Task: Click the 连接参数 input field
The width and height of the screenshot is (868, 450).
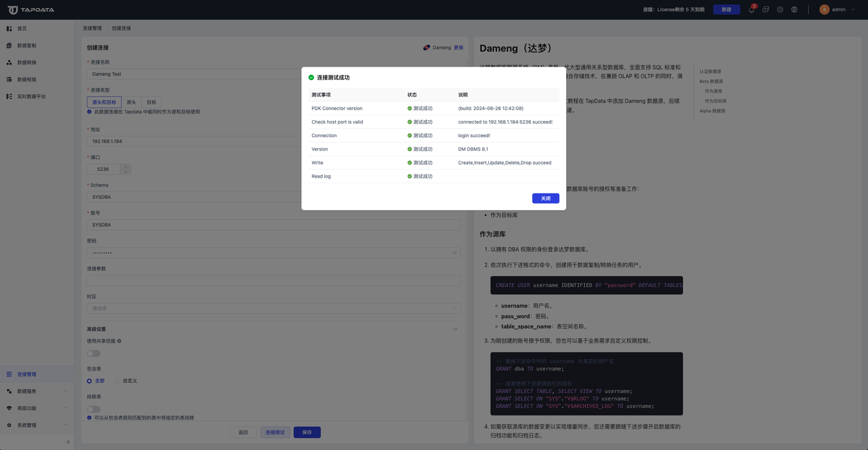Action: (x=274, y=280)
